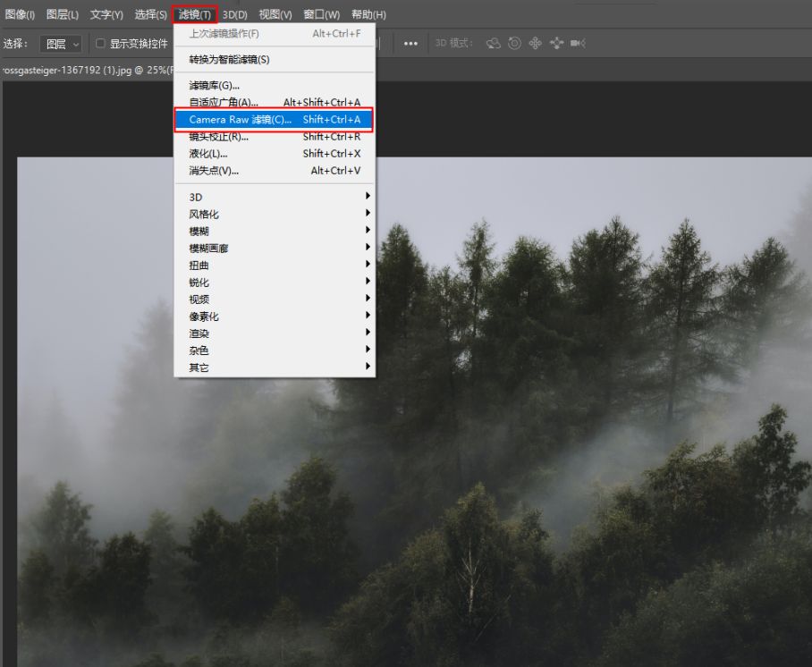
Task: Choose 自适应广角(A)... filter
Action: coord(274,103)
